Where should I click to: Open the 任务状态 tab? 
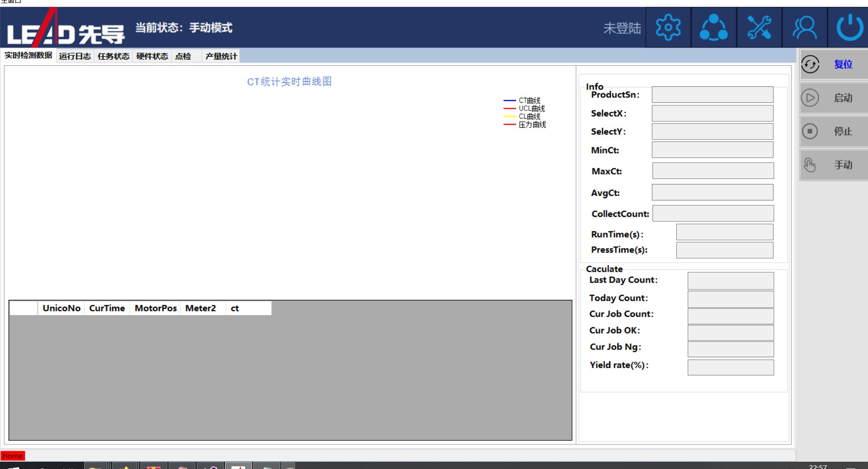114,56
